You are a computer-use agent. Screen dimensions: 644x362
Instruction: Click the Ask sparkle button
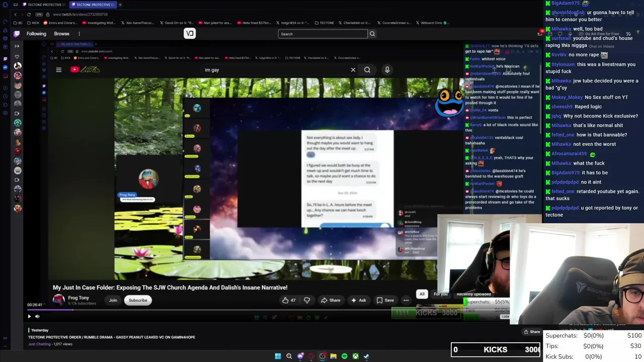coord(359,300)
